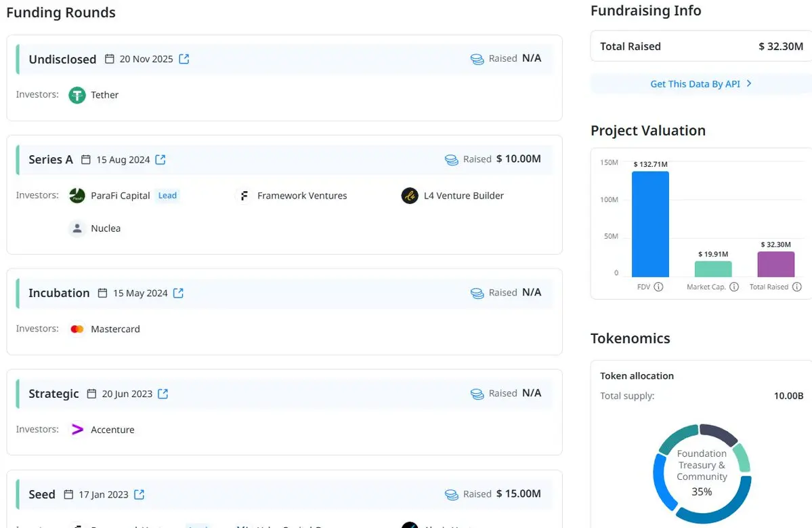Click the $ 15.00M raised value
This screenshot has height=528, width=812.
click(x=518, y=494)
